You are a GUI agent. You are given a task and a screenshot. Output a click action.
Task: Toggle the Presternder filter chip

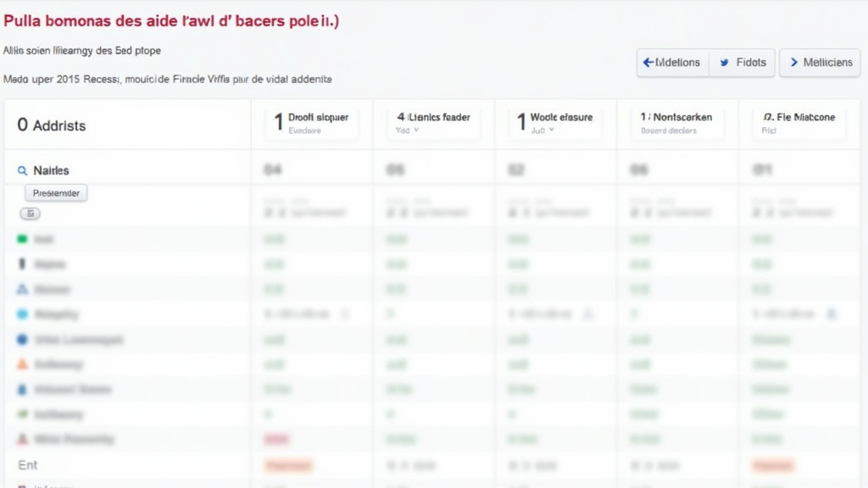pos(55,192)
